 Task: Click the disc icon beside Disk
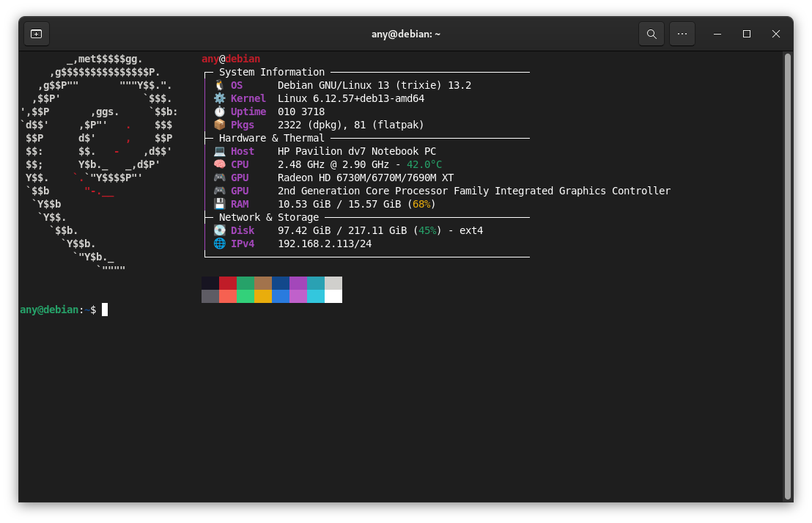point(220,230)
